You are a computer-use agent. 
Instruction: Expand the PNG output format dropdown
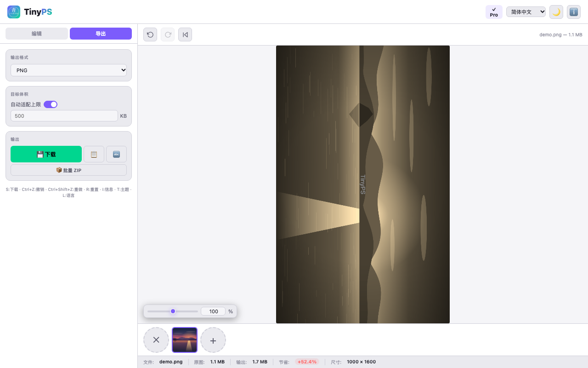(x=69, y=70)
